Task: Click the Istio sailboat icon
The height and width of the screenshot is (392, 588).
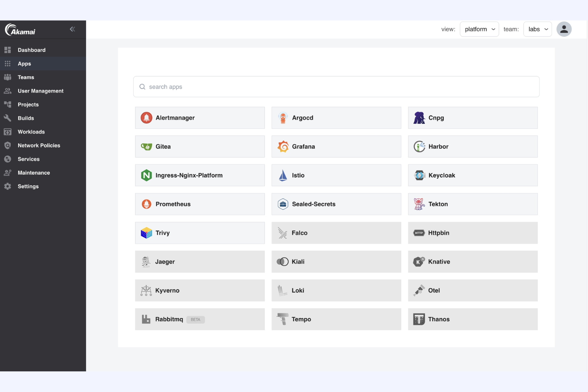Action: [x=282, y=175]
